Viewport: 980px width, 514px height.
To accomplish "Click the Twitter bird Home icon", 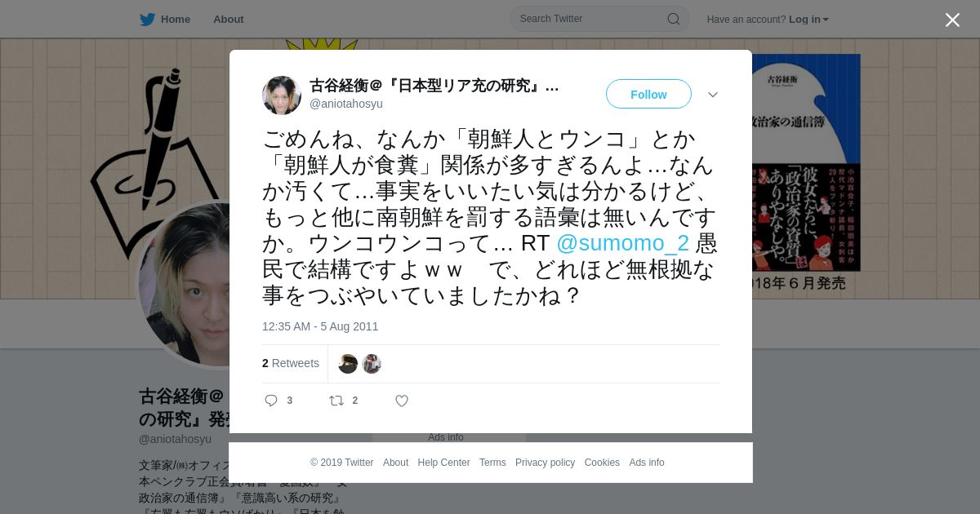I will point(147,20).
